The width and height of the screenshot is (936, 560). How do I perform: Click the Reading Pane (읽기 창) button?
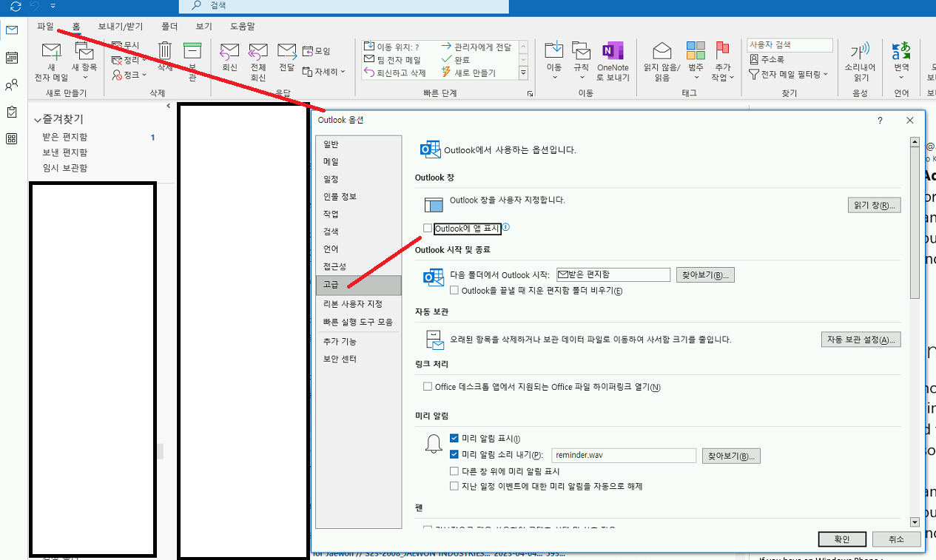pos(874,205)
